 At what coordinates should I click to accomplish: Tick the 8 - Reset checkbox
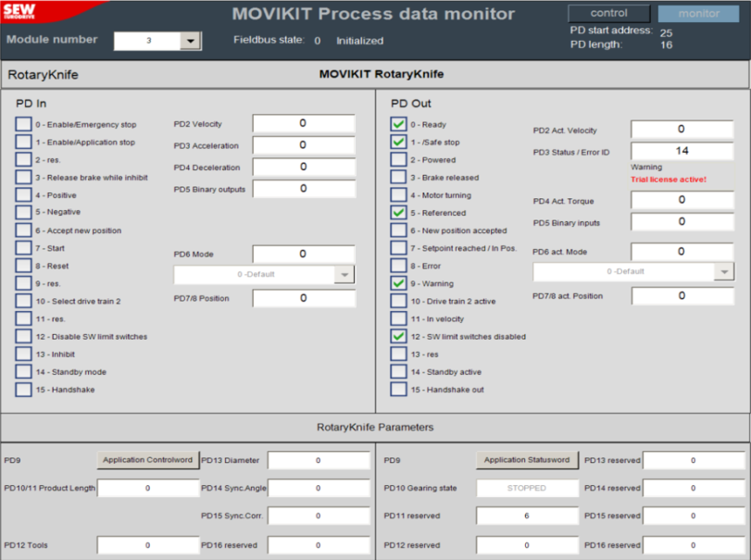pos(23,266)
